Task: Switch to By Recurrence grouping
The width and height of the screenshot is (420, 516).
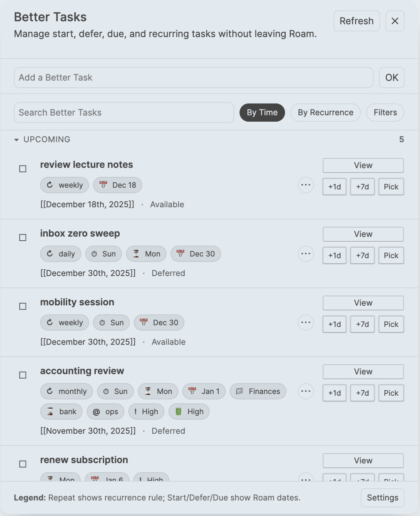Action: pos(325,113)
